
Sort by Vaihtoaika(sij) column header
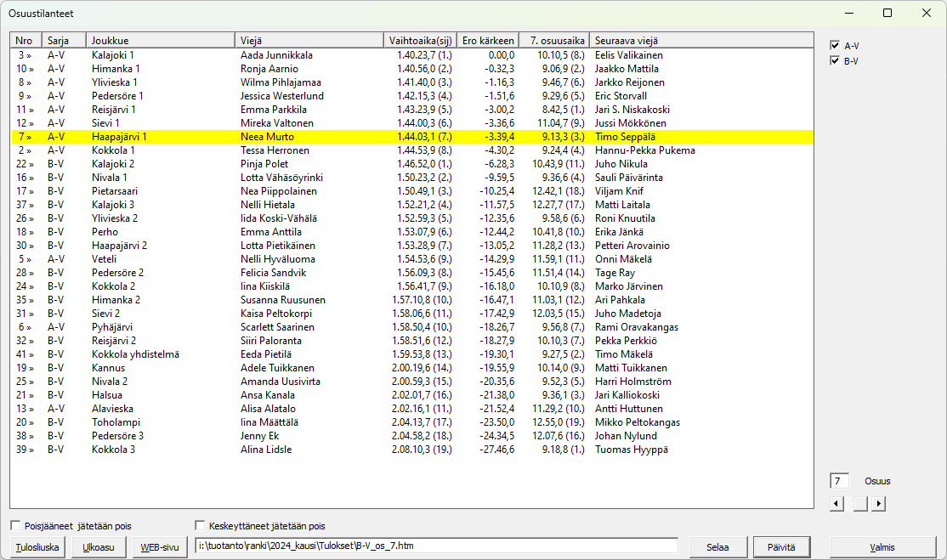pyautogui.click(x=419, y=40)
